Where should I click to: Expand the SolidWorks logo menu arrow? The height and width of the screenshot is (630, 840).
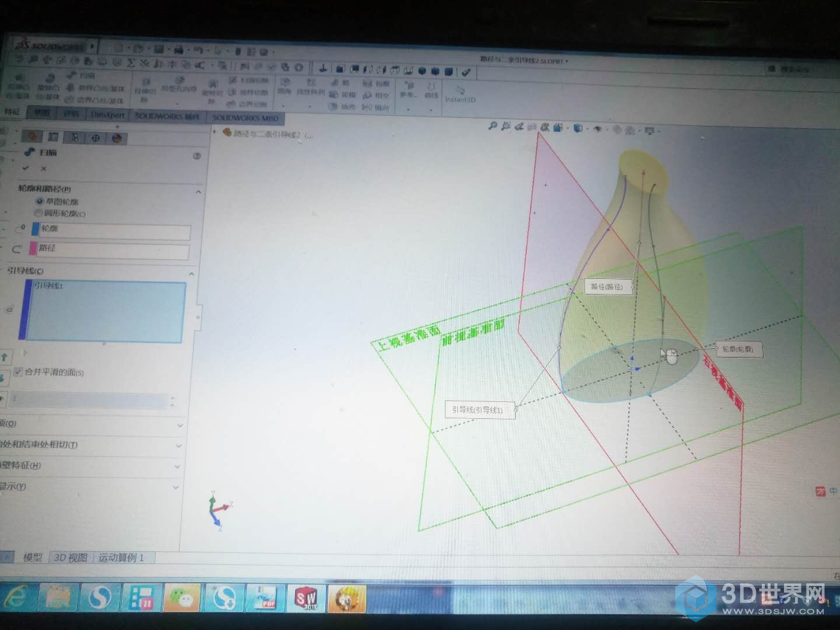(x=93, y=45)
